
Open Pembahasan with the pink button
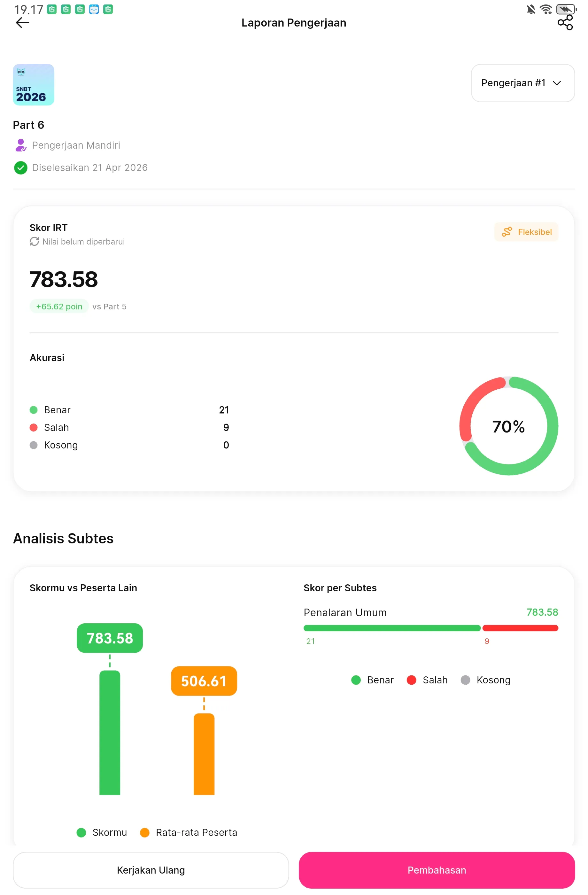click(437, 870)
